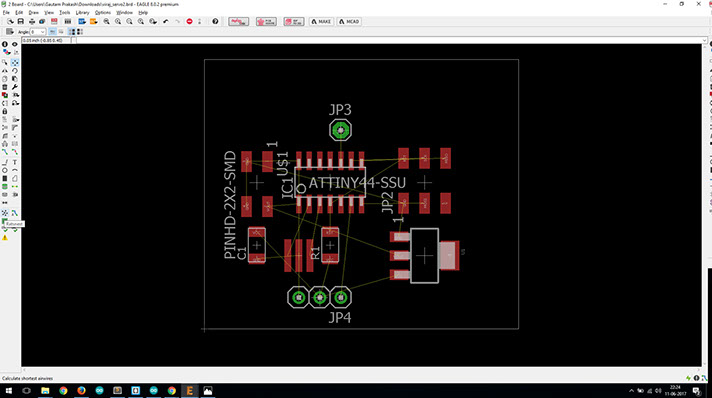The height and width of the screenshot is (398, 712).
Task: Toggle the mirror-on button beside Angle
Action: tap(61, 31)
